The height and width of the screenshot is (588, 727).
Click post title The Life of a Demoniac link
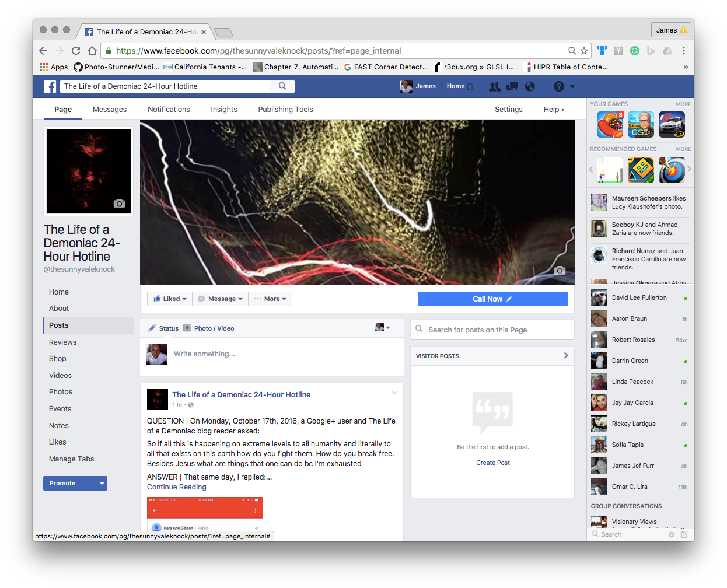(x=241, y=395)
